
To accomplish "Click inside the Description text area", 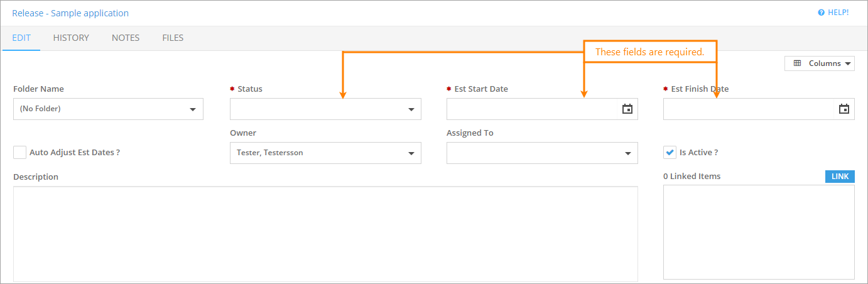I will pyautogui.click(x=325, y=234).
